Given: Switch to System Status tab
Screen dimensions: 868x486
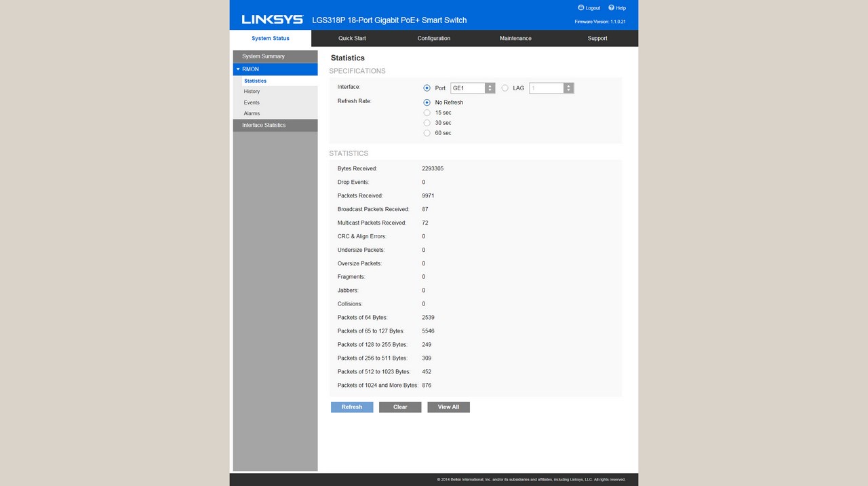Looking at the screenshot, I should pyautogui.click(x=271, y=39).
